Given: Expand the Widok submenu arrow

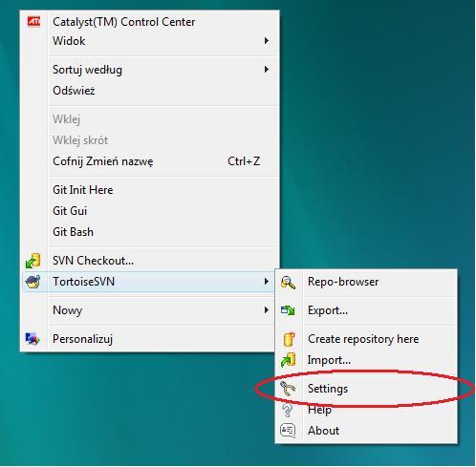Looking at the screenshot, I should 267,41.
